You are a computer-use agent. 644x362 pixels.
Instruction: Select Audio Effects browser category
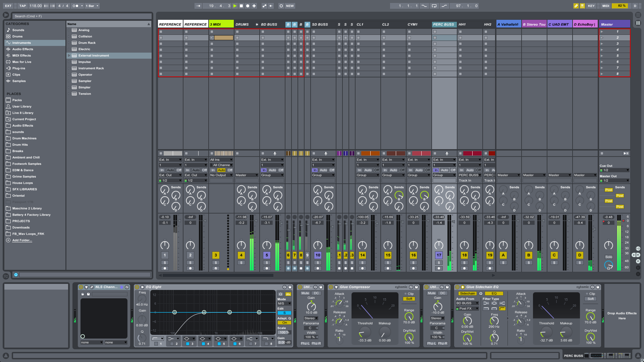coord(22,49)
